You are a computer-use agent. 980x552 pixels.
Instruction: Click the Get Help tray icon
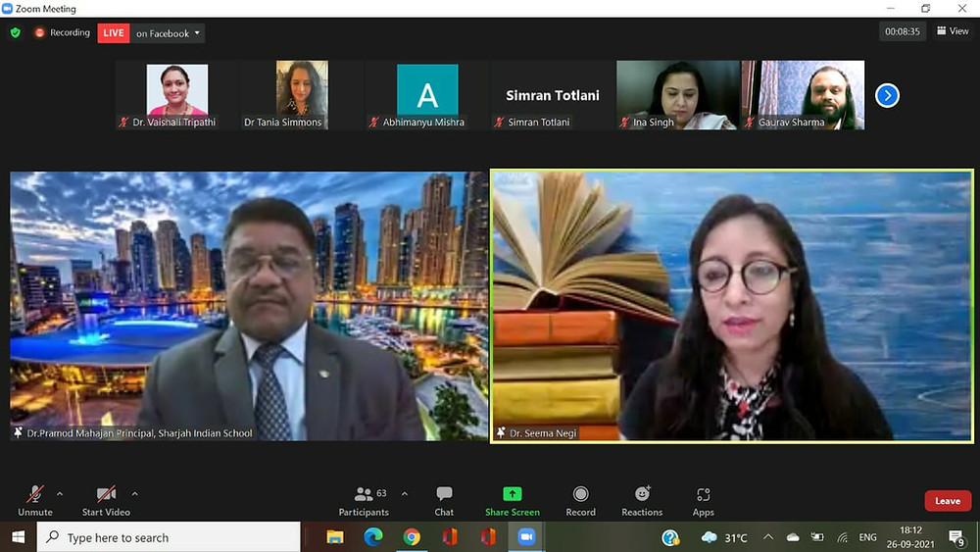pos(670,537)
